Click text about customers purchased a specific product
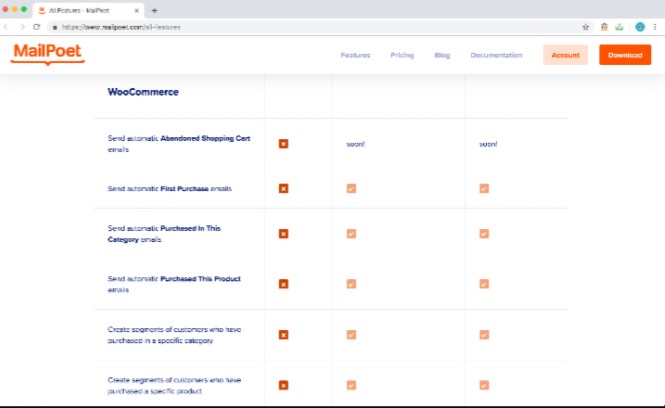Image resolution: width=665 pixels, height=408 pixels. [174, 386]
